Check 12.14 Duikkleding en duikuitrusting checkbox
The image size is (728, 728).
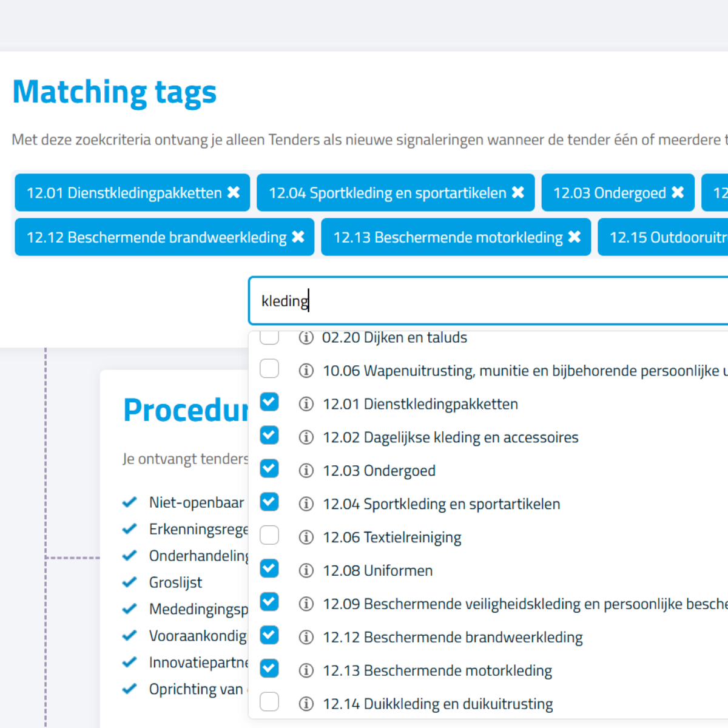[x=269, y=702]
